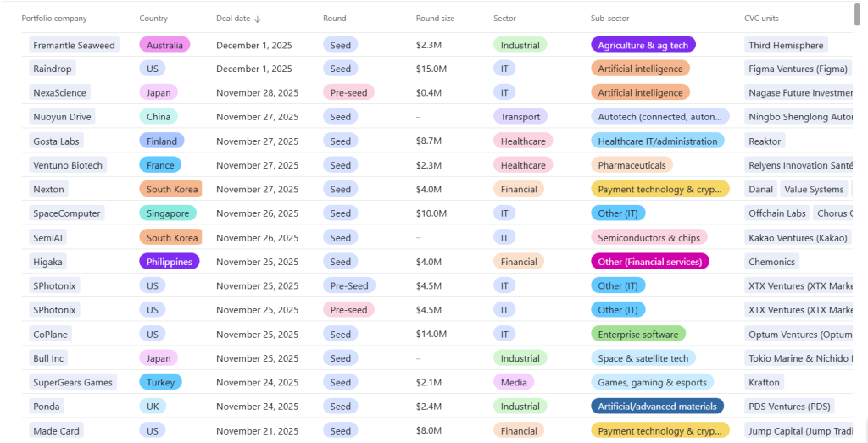The image size is (868, 443).
Task: Click the Australia country tag
Action: (x=164, y=45)
